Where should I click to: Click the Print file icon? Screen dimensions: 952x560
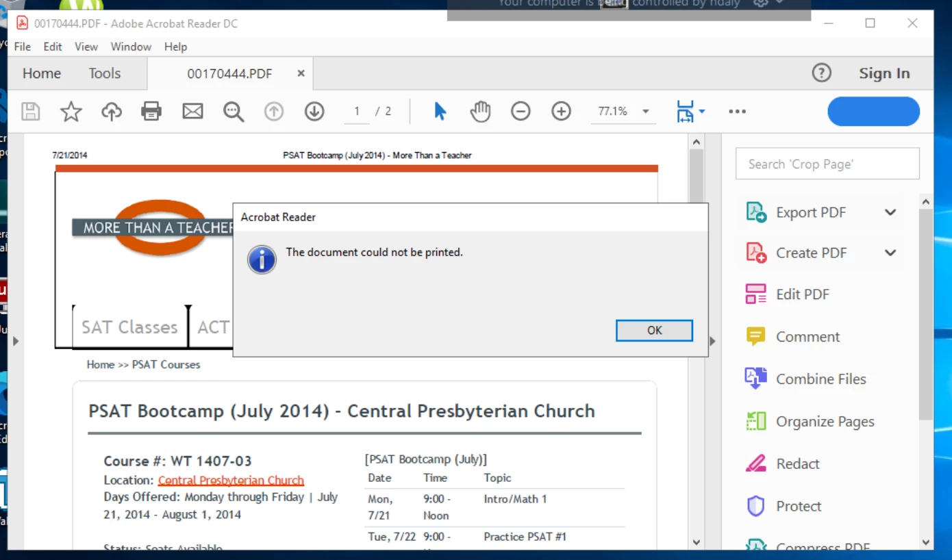pos(151,112)
